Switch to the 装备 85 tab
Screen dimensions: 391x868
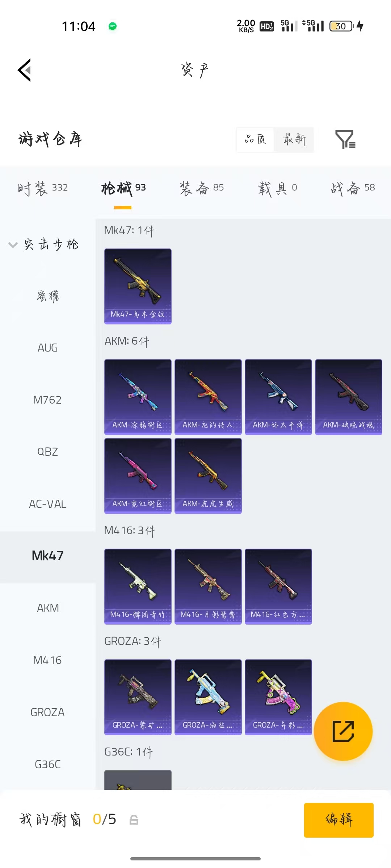[202, 188]
